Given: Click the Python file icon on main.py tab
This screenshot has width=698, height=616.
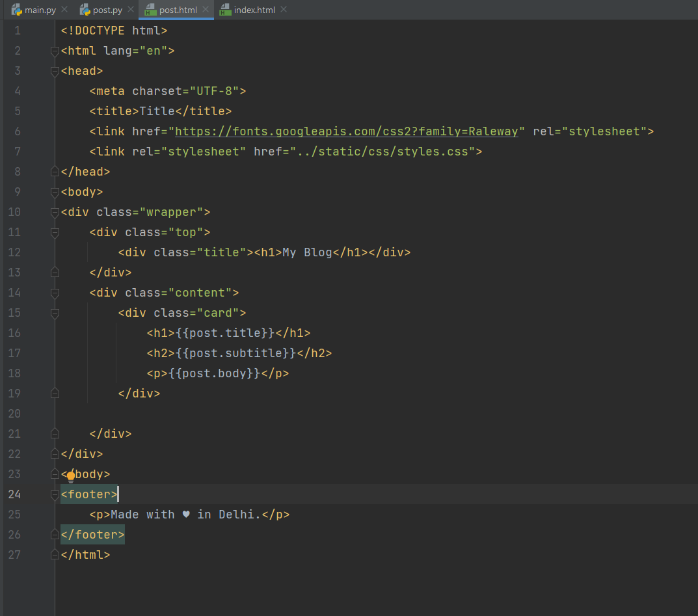Looking at the screenshot, I should point(17,10).
